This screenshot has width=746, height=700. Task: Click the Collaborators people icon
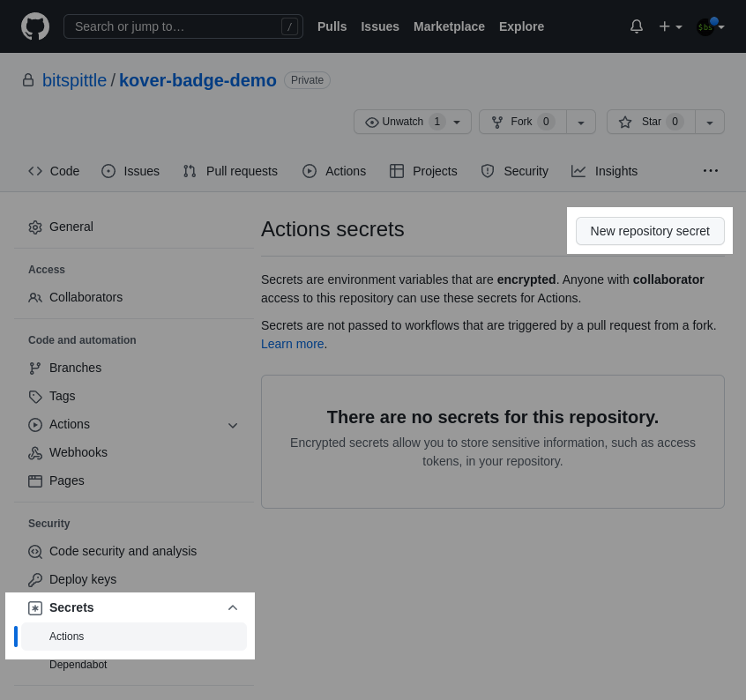34,298
